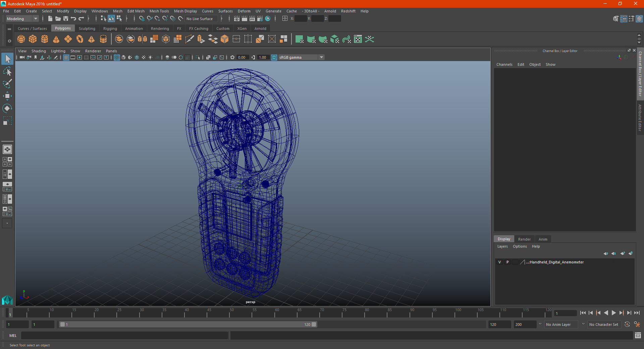
Task: Activate the Scale tool in the toolbox
Action: point(7,121)
